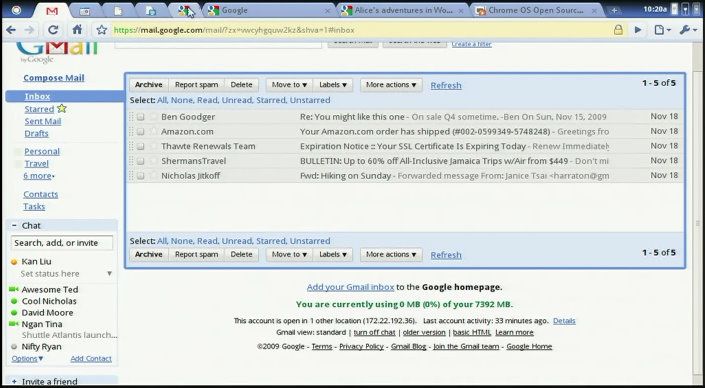Screen dimensions: 705x388
Task: Click Awesome Ted's green video camera icon
Action: 13,290
